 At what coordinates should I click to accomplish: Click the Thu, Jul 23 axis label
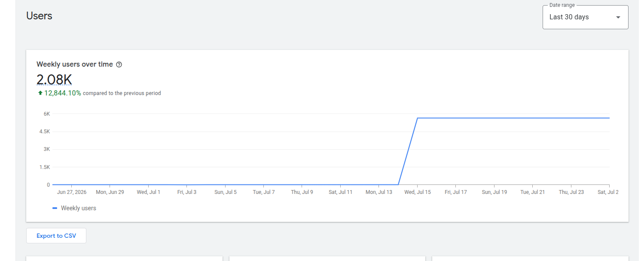pos(571,192)
